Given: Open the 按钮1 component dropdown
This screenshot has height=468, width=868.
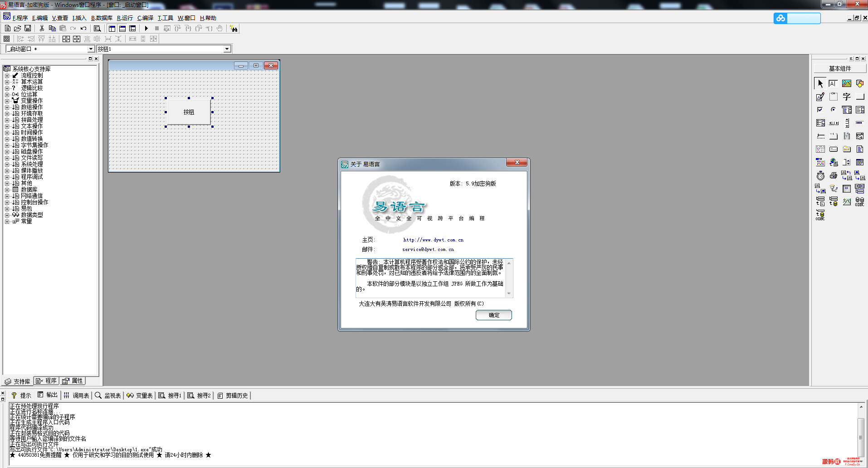Looking at the screenshot, I should 227,49.
